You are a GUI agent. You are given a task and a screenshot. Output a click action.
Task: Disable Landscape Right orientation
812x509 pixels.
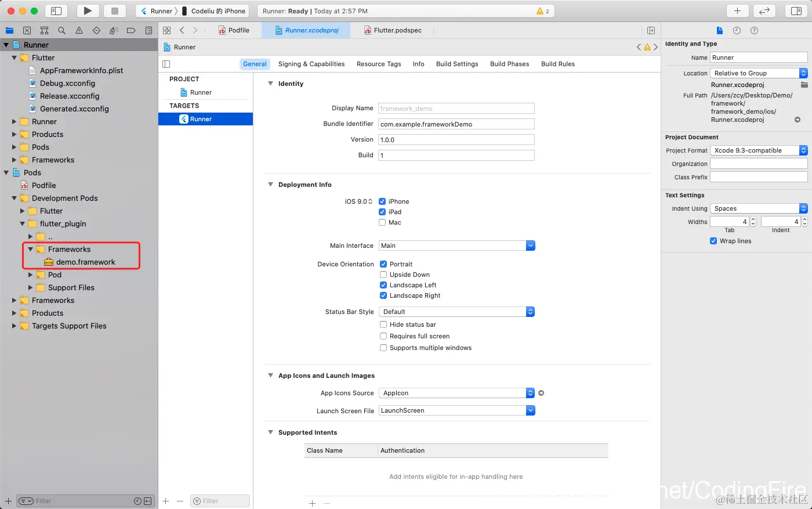click(383, 295)
